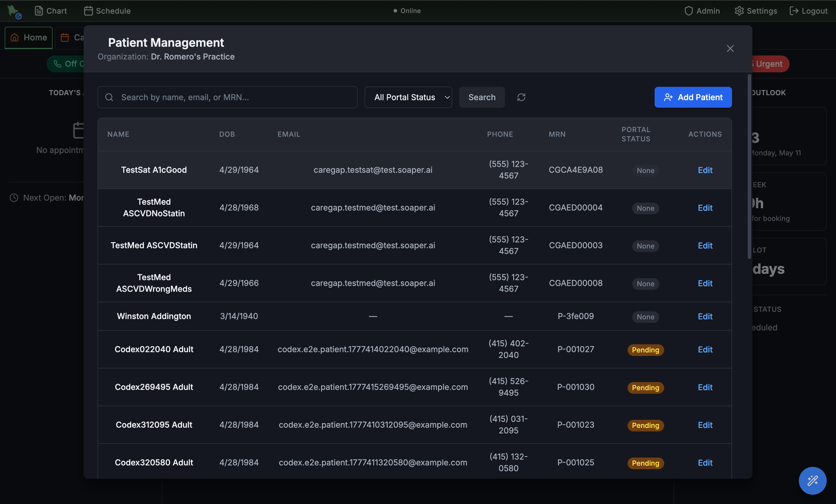This screenshot has height=504, width=836.
Task: Click MRN P-3fe009
Action: coord(576,316)
